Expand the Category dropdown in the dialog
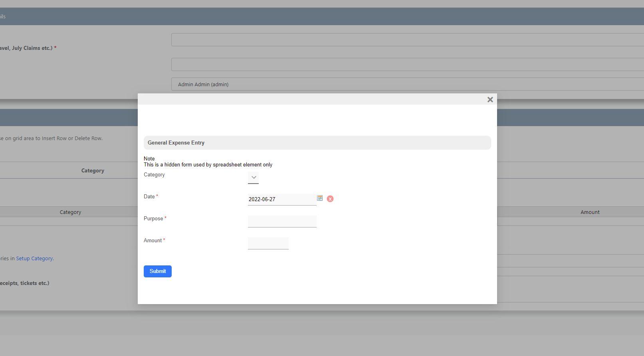This screenshot has height=356, width=644. pyautogui.click(x=254, y=178)
